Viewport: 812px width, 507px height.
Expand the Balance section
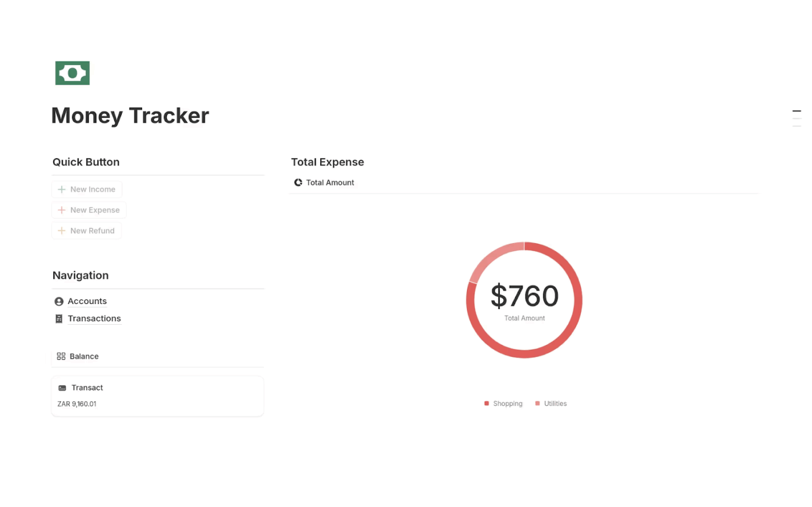[x=84, y=356]
